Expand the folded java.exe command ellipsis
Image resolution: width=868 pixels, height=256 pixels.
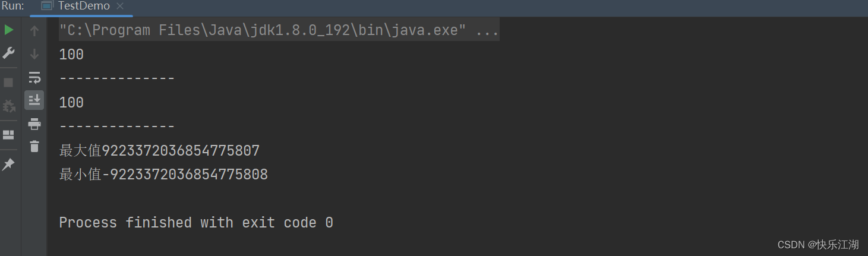(x=487, y=30)
